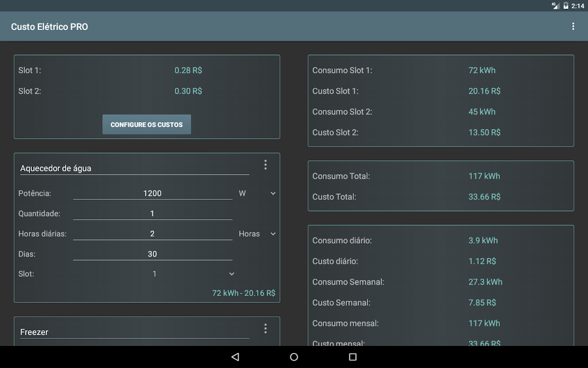Tap the Android back navigation button
The image size is (588, 368).
click(235, 357)
